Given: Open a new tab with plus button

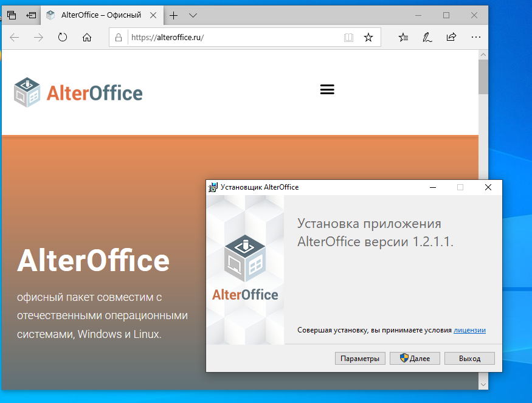Looking at the screenshot, I should [173, 15].
